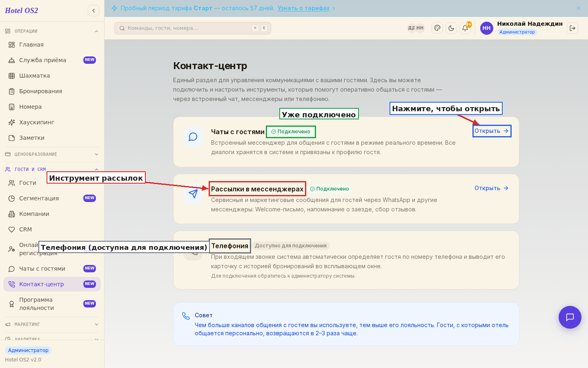
Task: Open Заметки menu item
Action: 52,138
